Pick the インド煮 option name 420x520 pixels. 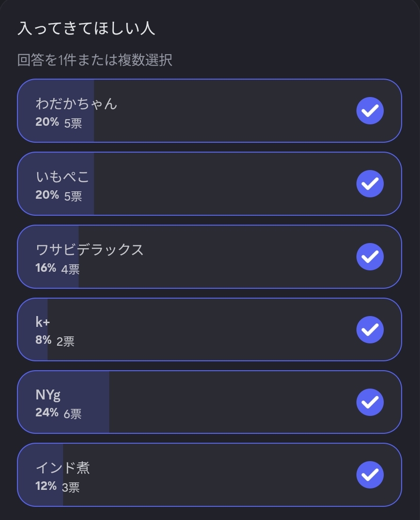point(63,468)
